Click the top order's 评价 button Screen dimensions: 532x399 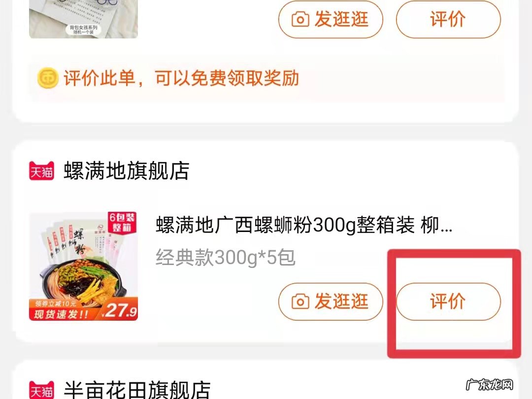[x=448, y=19]
